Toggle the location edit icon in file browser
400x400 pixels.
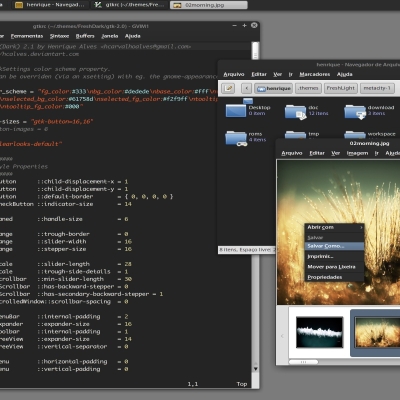point(229,88)
